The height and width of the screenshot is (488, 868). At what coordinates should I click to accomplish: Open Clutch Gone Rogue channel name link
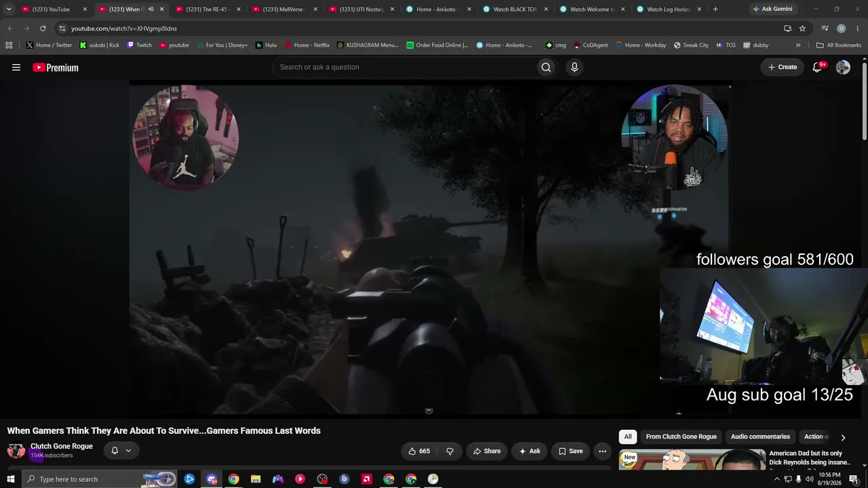pyautogui.click(x=62, y=447)
